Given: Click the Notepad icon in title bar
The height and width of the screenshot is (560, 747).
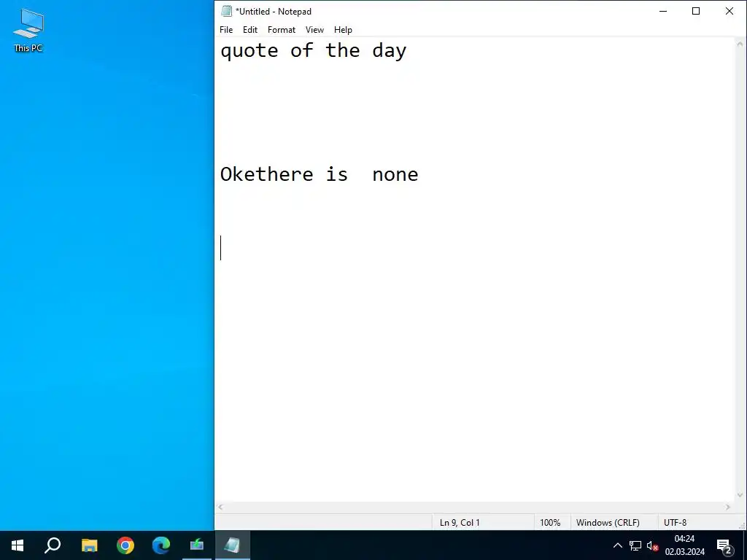Looking at the screenshot, I should coord(227,11).
